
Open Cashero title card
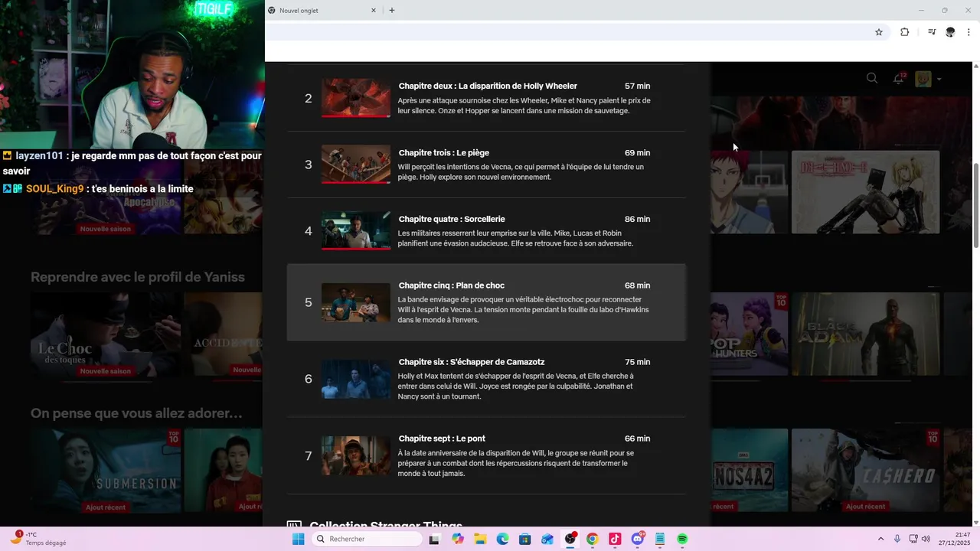tap(865, 471)
